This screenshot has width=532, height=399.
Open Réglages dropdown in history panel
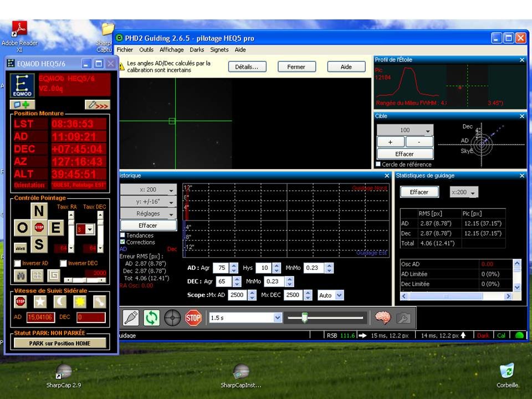[x=149, y=213]
